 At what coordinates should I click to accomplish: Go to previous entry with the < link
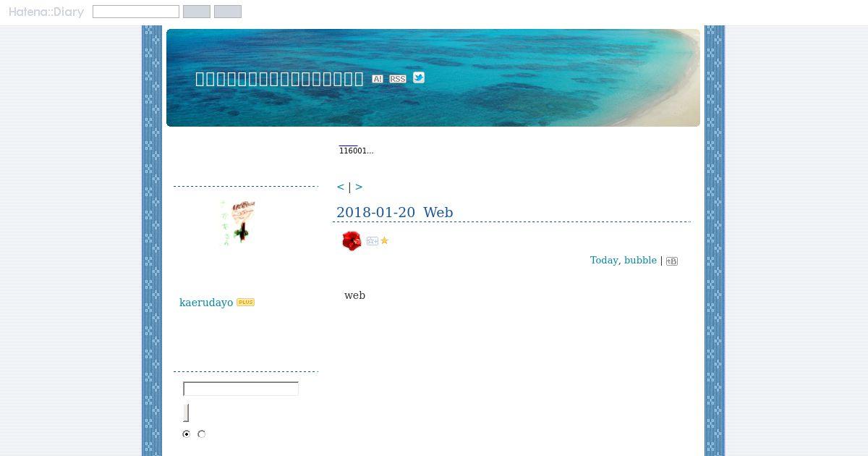[341, 187]
